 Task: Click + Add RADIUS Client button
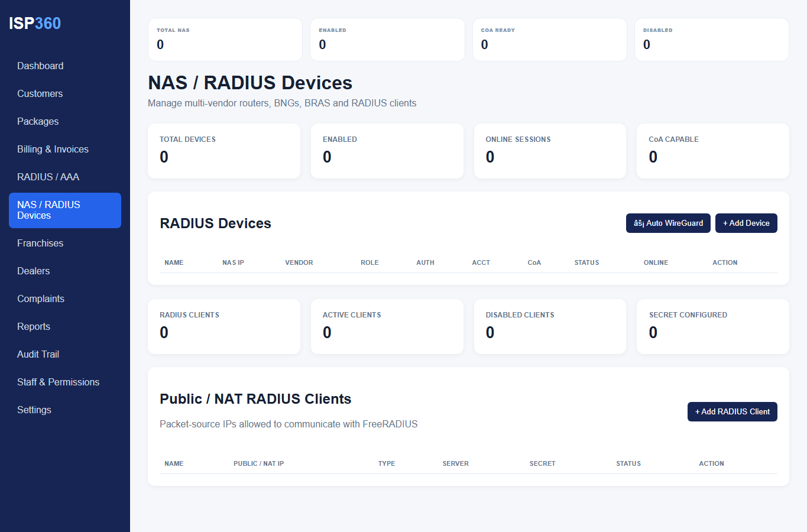click(733, 411)
